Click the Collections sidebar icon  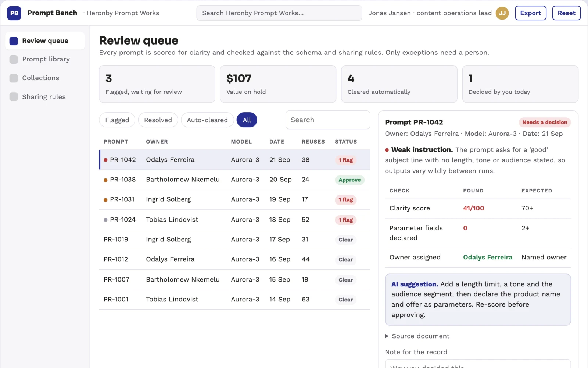pos(14,78)
